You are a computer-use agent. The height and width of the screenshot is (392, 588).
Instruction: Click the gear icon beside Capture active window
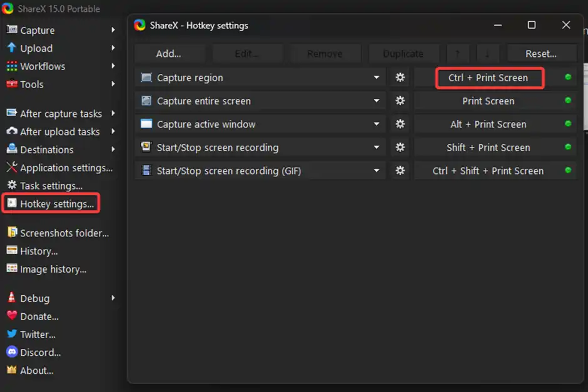point(400,124)
